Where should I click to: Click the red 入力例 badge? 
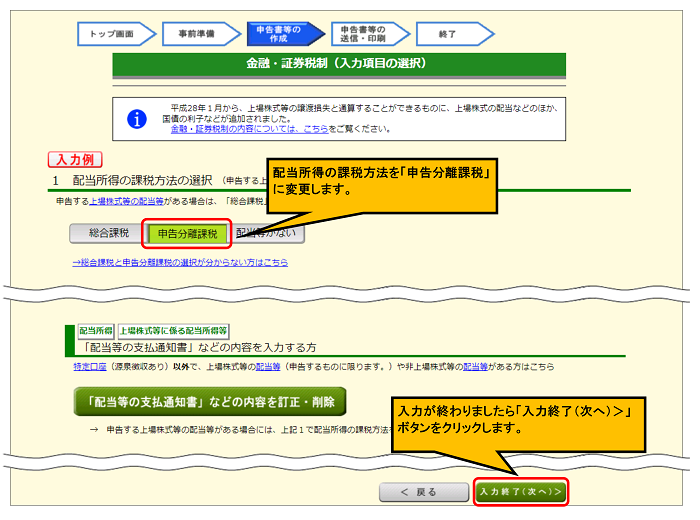[x=75, y=159]
